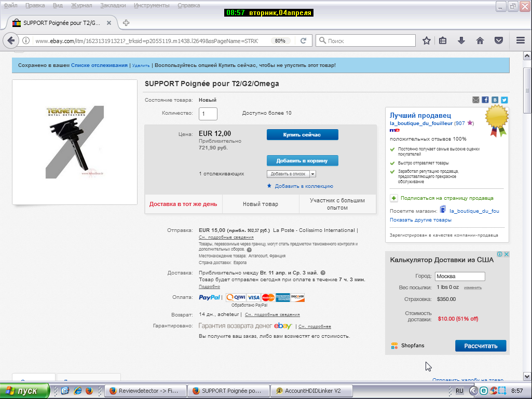
Task: Expand 'Подробно' under delivery info
Action: coord(209,286)
